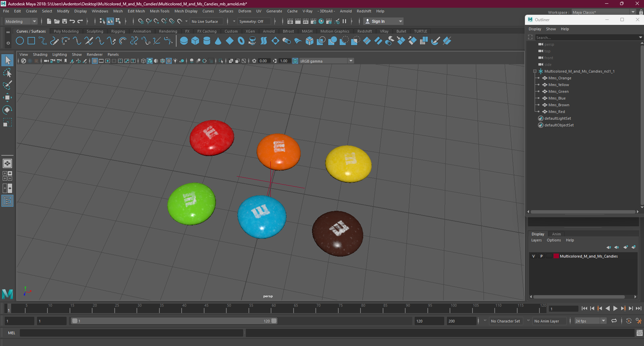This screenshot has width=644, height=346.
Task: Toggle Isolate select in the viewport toolbar
Action: (221, 61)
